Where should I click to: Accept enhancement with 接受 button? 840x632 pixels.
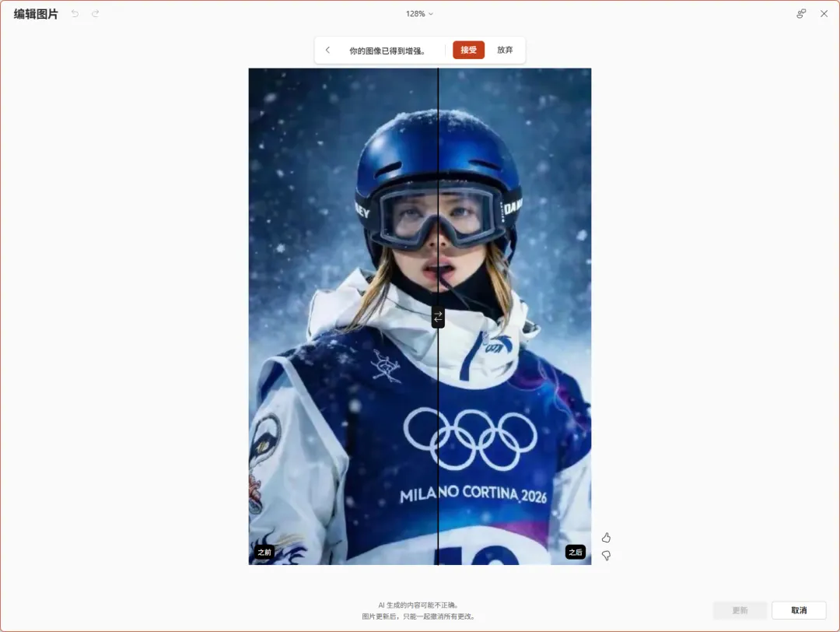click(469, 50)
